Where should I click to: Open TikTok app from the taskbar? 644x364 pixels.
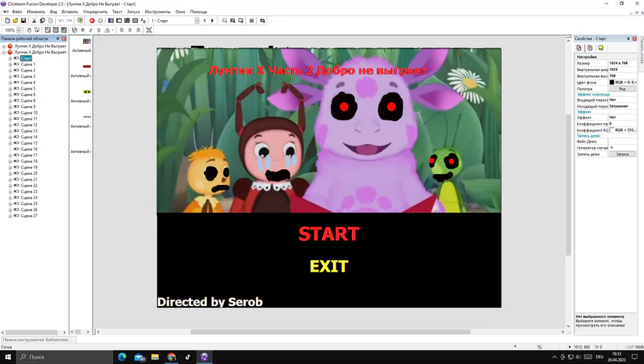coord(187,357)
